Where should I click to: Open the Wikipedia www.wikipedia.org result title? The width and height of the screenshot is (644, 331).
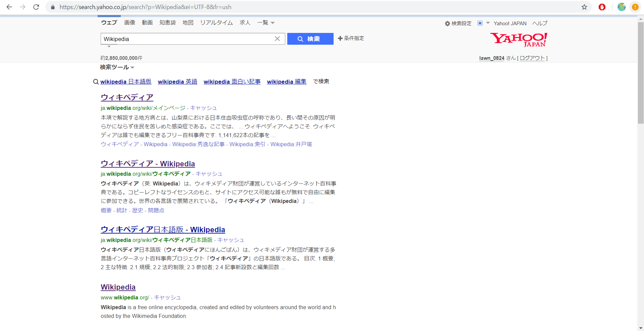pos(118,287)
